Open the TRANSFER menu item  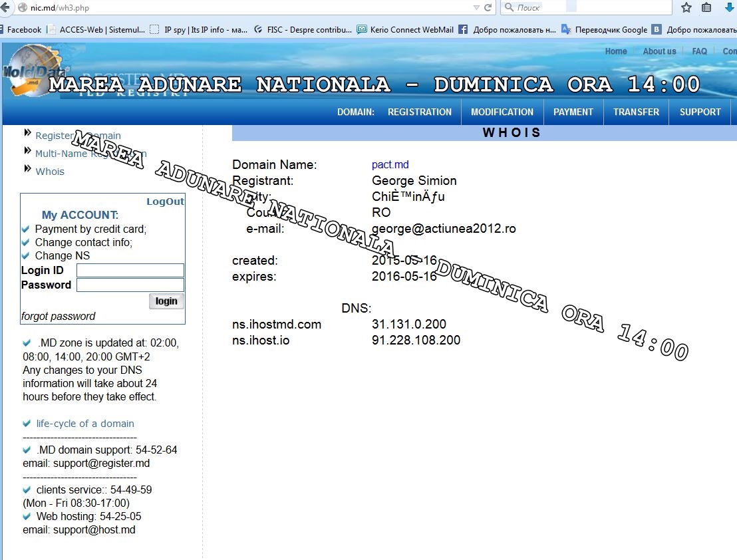pos(636,112)
